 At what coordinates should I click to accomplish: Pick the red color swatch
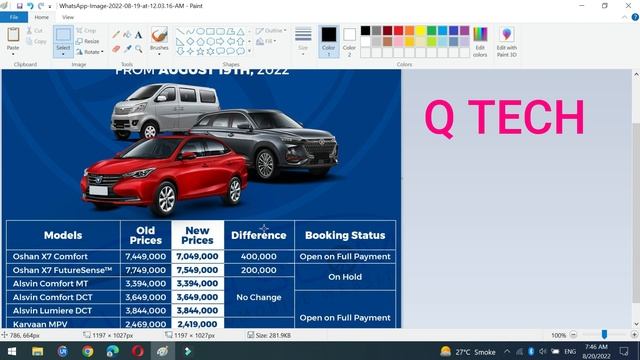click(x=398, y=31)
